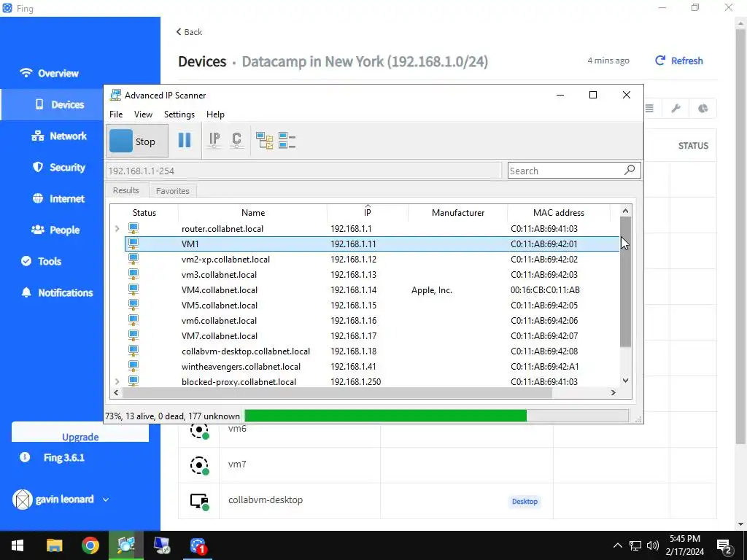747x560 pixels.
Task: Sort by the Status column header
Action: pyautogui.click(x=144, y=213)
